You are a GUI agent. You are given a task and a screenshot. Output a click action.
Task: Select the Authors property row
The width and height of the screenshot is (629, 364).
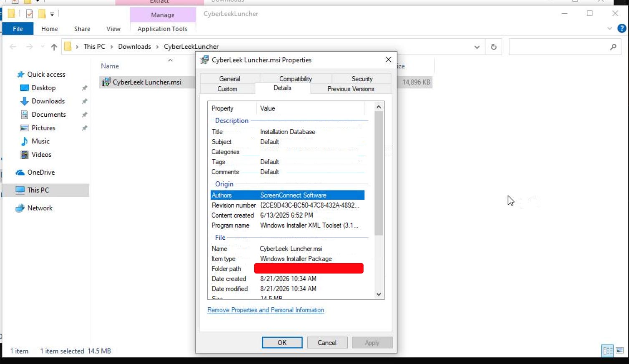click(288, 195)
